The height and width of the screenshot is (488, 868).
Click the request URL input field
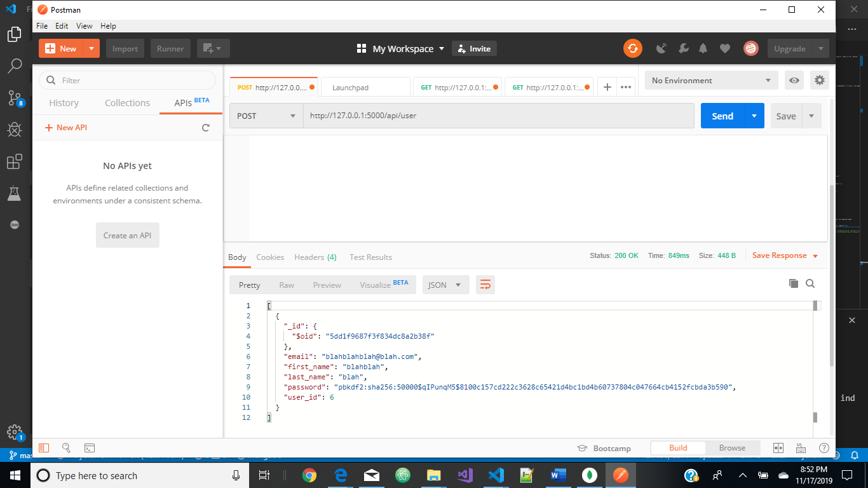(x=498, y=116)
